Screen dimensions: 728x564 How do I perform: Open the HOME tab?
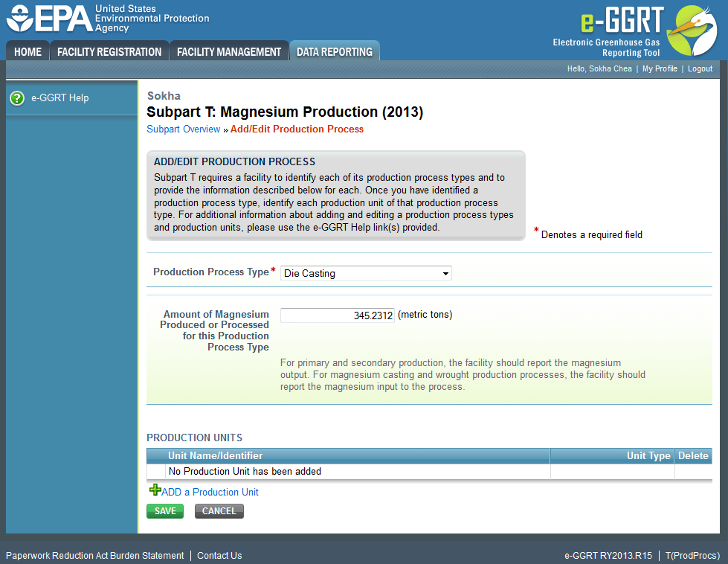point(28,51)
